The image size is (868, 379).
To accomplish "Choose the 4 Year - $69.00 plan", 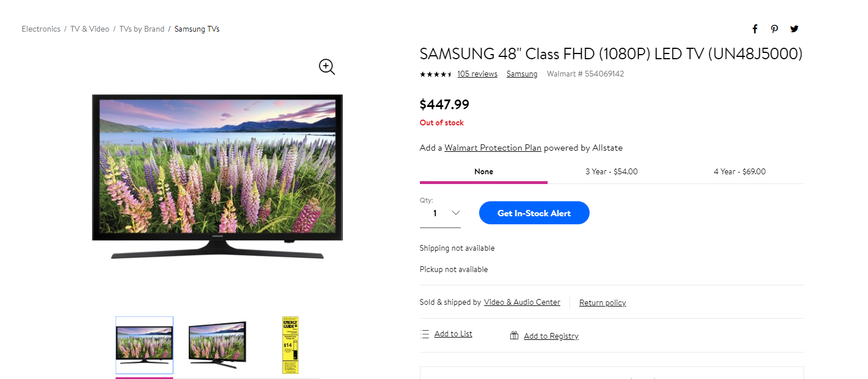I will [x=739, y=171].
